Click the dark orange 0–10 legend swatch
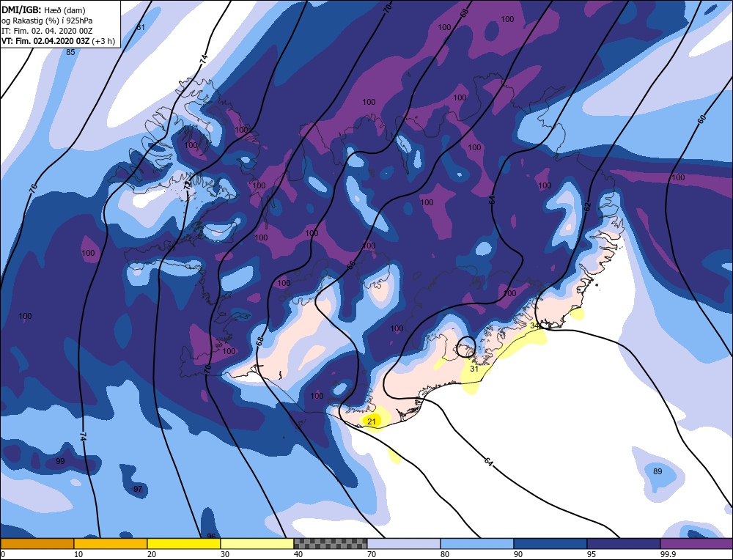Viewport: 733px width, 560px height. [x=37, y=543]
